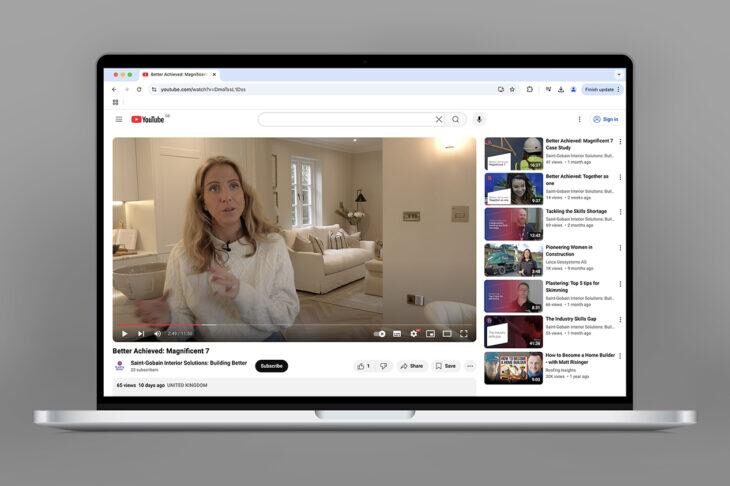
Task: Open the Pioneering Women in Construction thumbnail
Action: point(513,260)
